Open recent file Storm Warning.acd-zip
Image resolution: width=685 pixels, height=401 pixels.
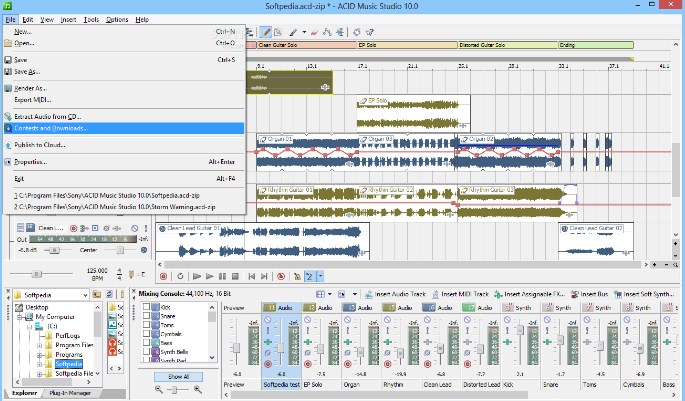[124, 207]
